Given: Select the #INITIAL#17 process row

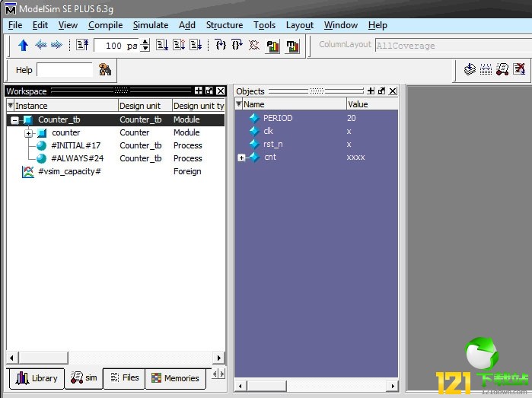Looking at the screenshot, I should 116,145.
